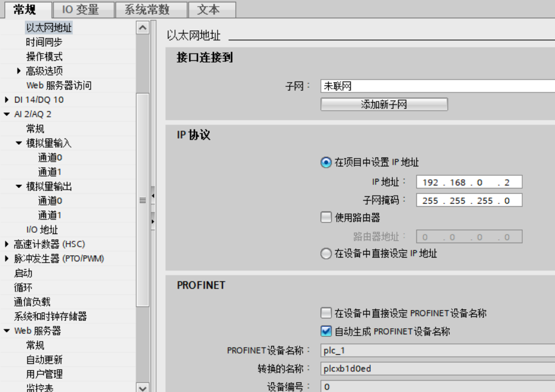555x392 pixels.
Task: Click the navigation tree scroll-up arrow
Action: pos(143,28)
